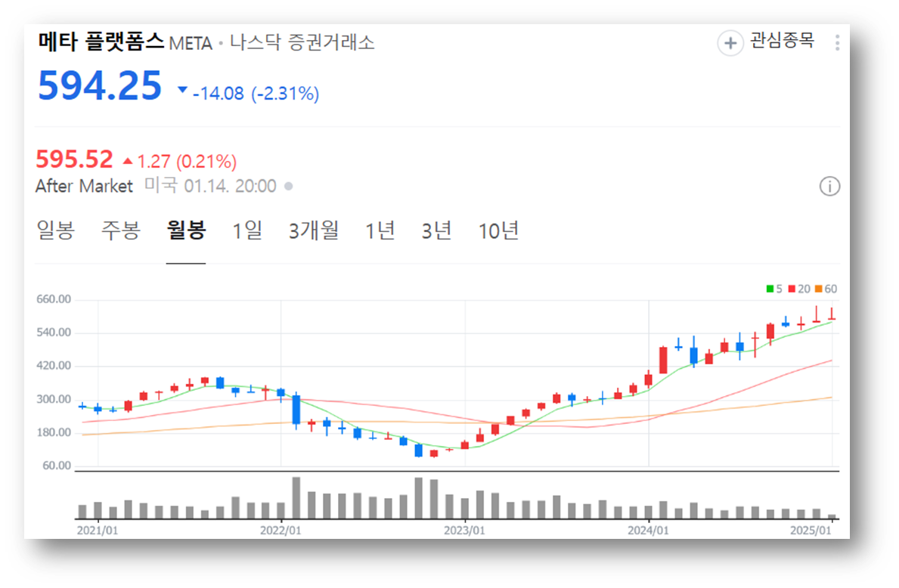Click the after-market change 1.27 (0.21%)
Viewport: 899px width, 588px height.
(186, 162)
